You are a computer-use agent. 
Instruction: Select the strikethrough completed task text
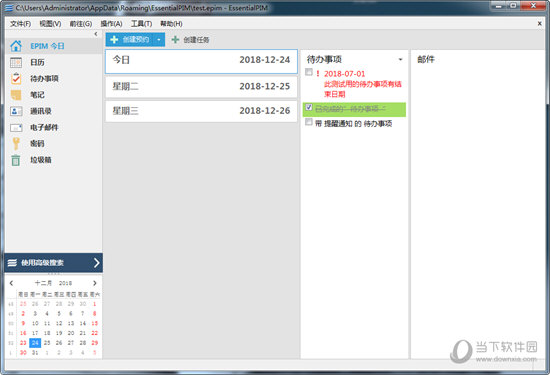click(x=350, y=109)
